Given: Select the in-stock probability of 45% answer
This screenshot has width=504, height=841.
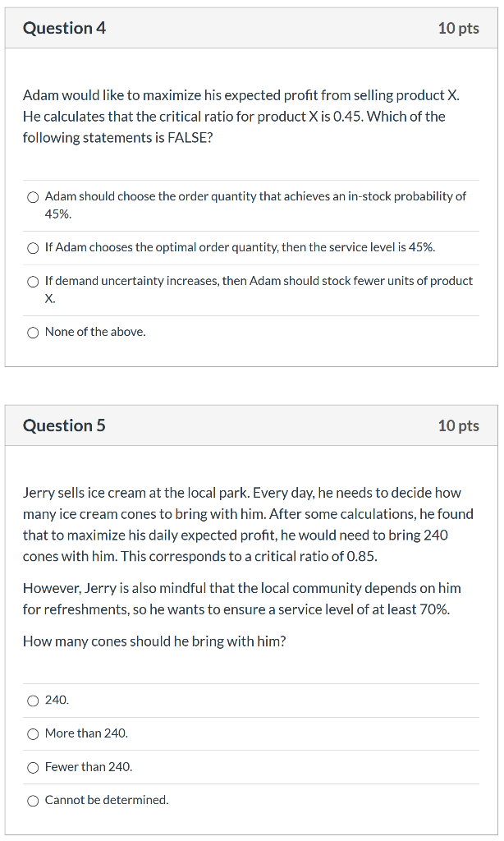Looking at the screenshot, I should click(33, 197).
